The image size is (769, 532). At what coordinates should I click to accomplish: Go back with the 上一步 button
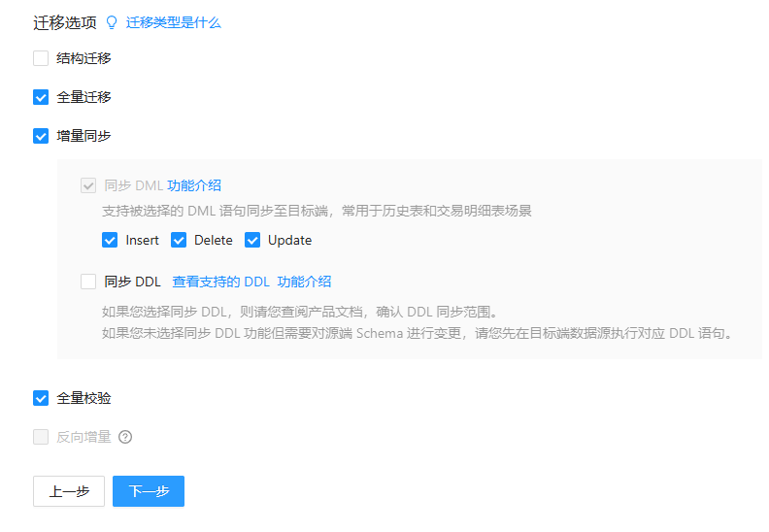(x=69, y=491)
